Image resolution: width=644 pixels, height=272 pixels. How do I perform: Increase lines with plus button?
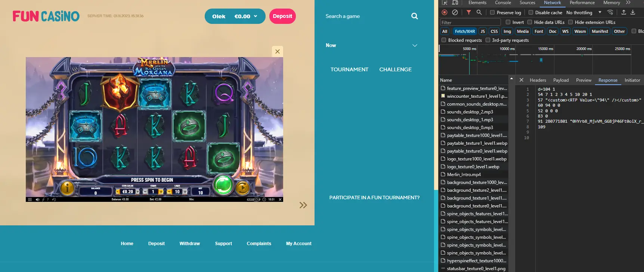(185, 192)
